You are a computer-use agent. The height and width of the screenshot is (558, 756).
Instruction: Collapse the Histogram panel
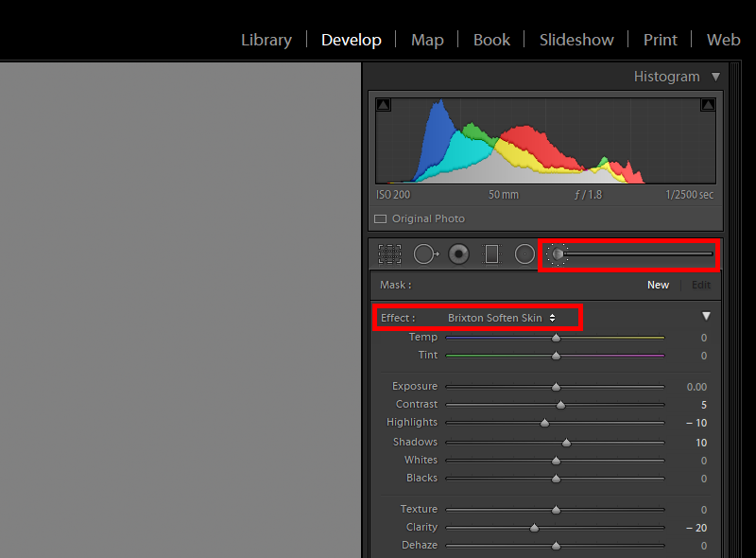point(715,77)
